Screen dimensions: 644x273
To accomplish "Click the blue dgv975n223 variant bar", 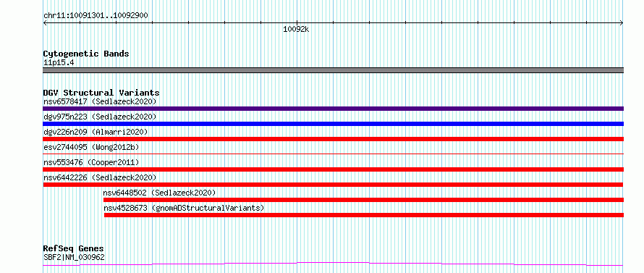I will coord(333,124).
